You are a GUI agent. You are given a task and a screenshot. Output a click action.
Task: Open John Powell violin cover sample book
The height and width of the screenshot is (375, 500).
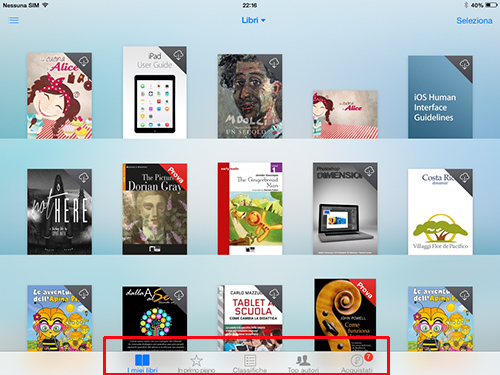tap(345, 315)
